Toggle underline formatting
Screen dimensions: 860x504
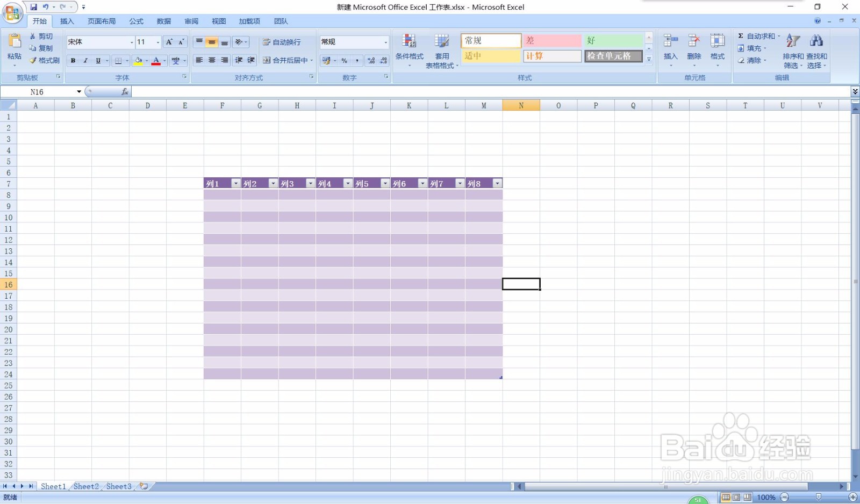pyautogui.click(x=98, y=61)
